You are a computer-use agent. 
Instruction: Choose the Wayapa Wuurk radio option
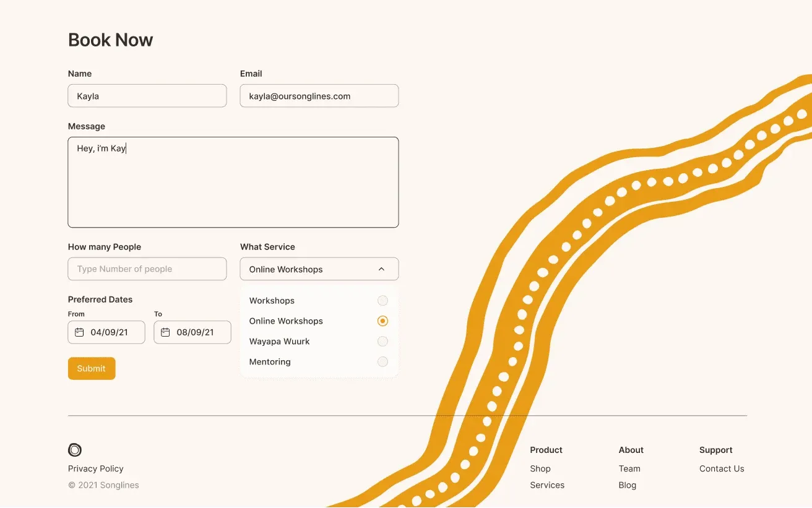[382, 342]
